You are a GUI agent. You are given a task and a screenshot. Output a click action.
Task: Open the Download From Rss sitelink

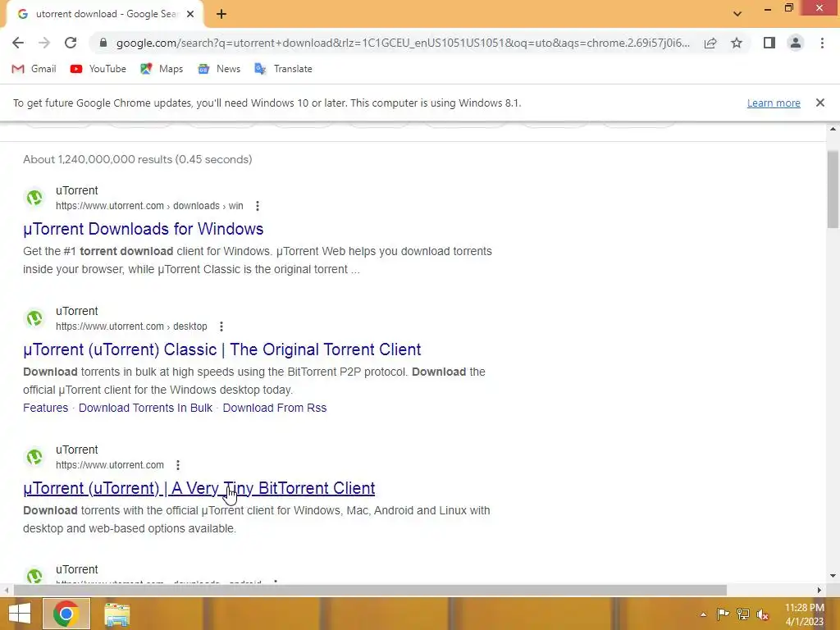click(x=274, y=408)
